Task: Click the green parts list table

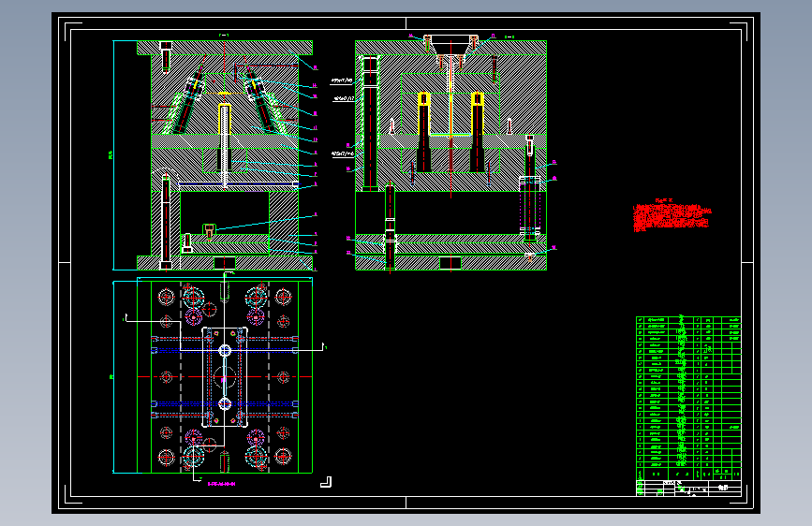Action: (x=688, y=398)
